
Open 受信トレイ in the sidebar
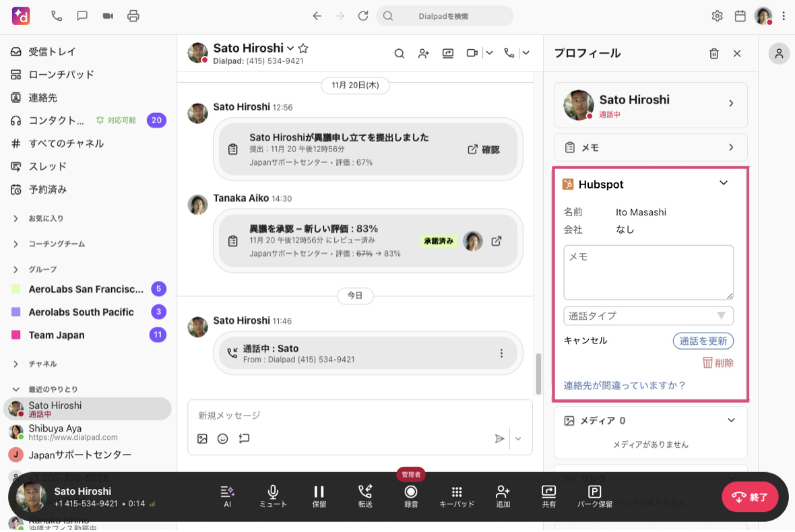coord(52,52)
